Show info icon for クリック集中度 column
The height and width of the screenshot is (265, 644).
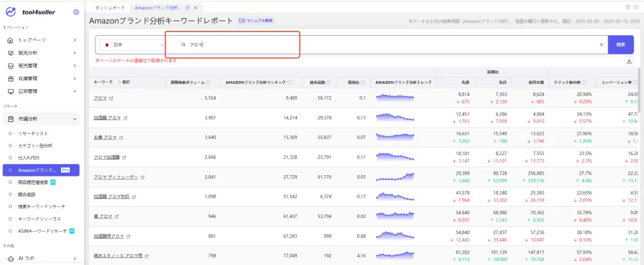584,82
